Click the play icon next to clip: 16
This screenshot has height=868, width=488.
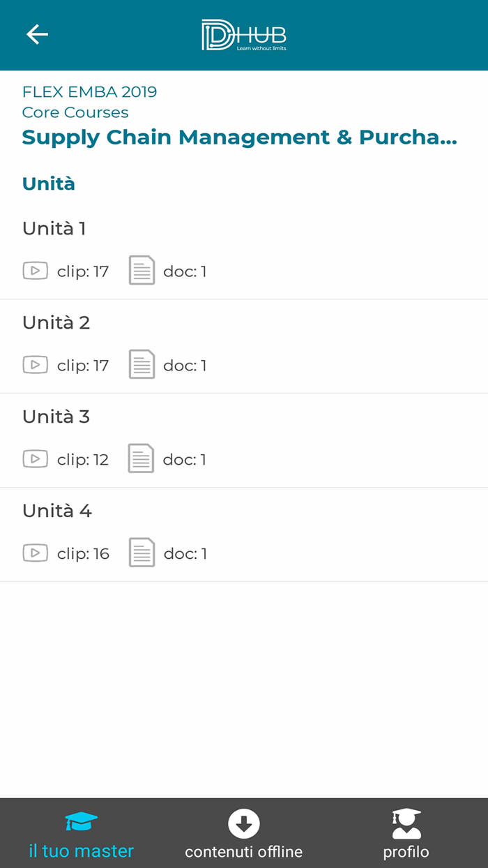tap(35, 553)
